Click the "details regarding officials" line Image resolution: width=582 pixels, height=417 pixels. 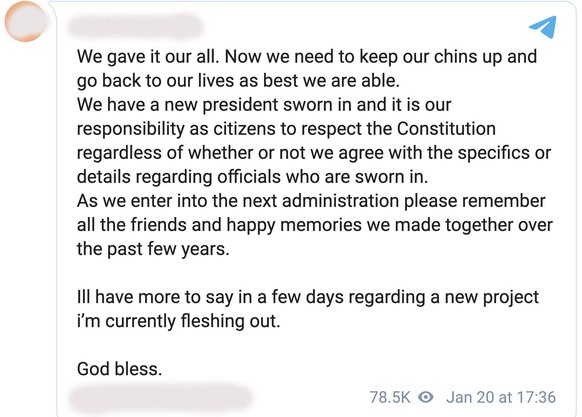[252, 177]
